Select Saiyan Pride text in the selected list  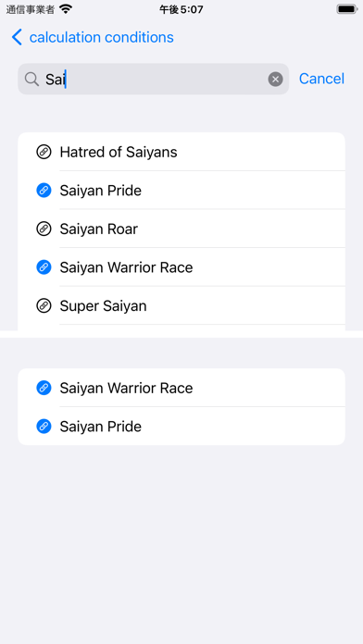tap(101, 427)
